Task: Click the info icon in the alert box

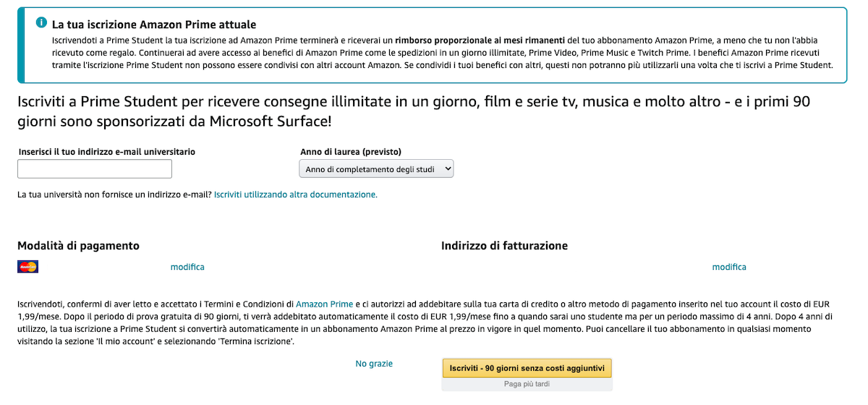Action: coord(42,23)
